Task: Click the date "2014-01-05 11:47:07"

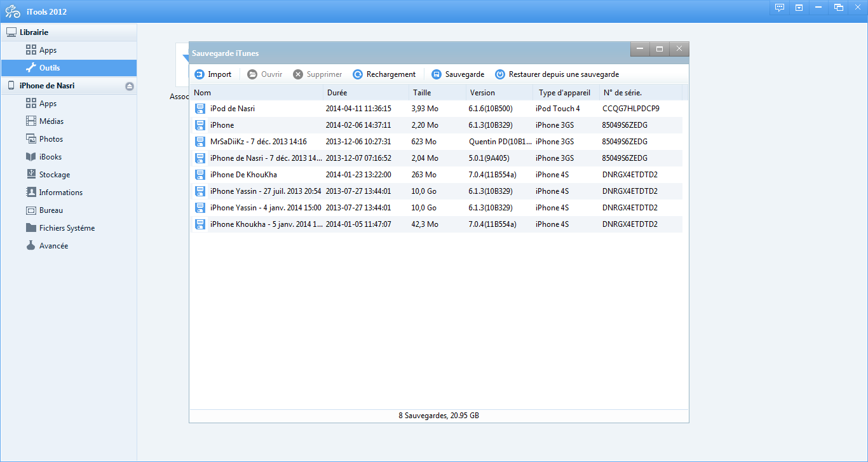Action: click(358, 224)
